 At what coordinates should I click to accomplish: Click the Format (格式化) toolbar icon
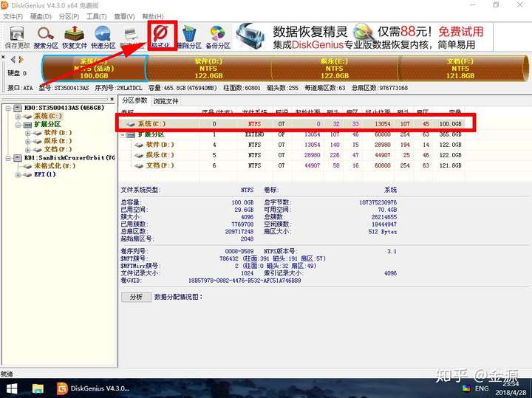[161, 37]
